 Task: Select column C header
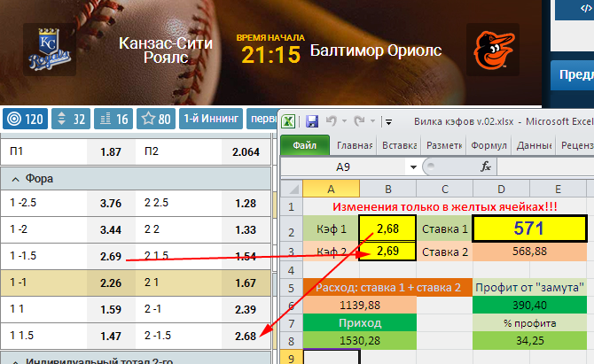coord(444,189)
